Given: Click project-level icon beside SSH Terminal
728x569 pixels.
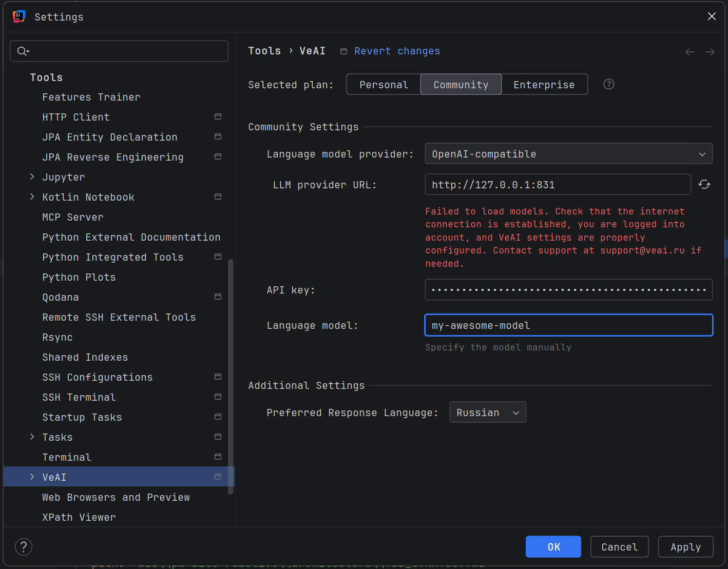Looking at the screenshot, I should click(x=218, y=397).
